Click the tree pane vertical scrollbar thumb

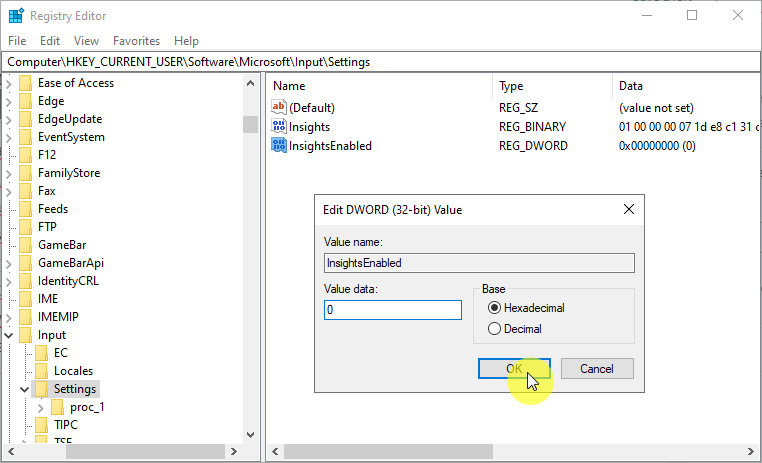click(250, 125)
